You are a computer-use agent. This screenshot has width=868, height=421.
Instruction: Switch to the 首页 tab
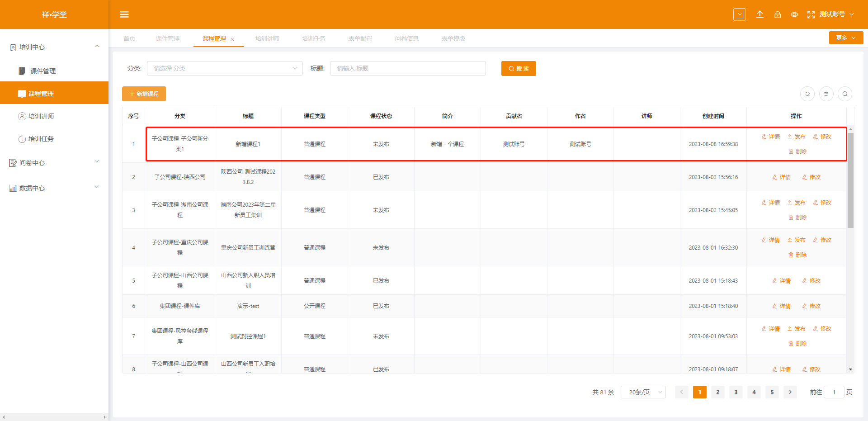(x=129, y=38)
